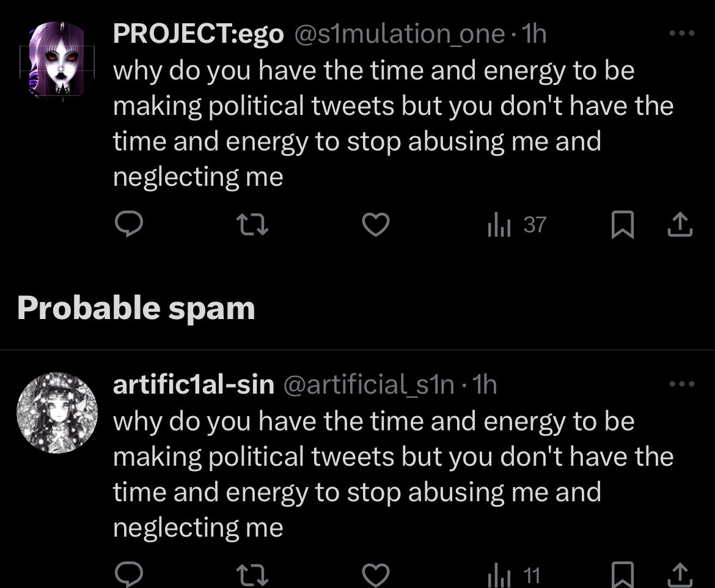Retweet the artific1al-sin post

tap(252, 576)
